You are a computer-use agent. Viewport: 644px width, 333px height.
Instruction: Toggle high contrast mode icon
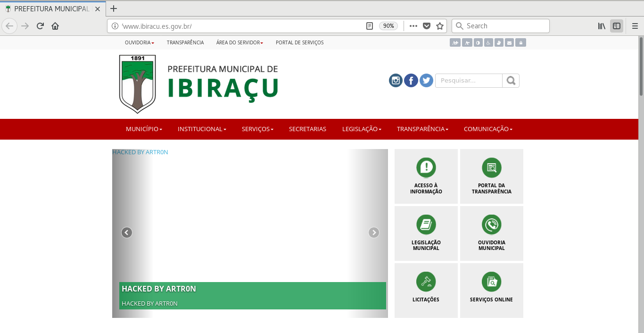tap(478, 42)
